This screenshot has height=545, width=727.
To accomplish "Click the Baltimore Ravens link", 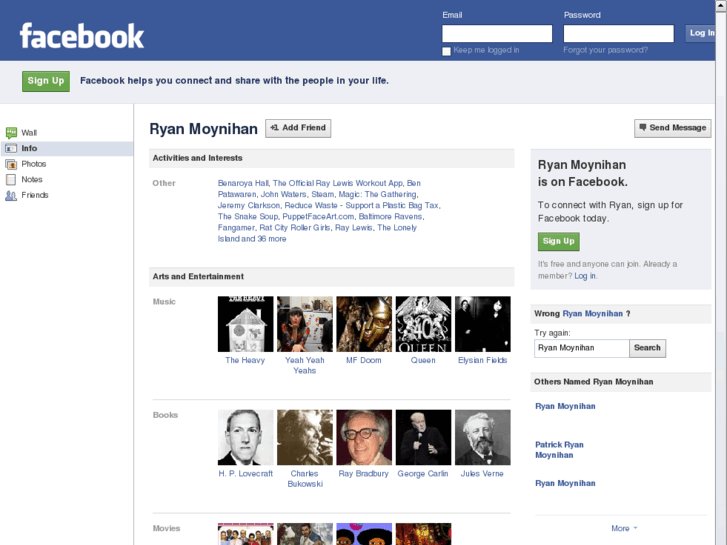I will point(390,217).
